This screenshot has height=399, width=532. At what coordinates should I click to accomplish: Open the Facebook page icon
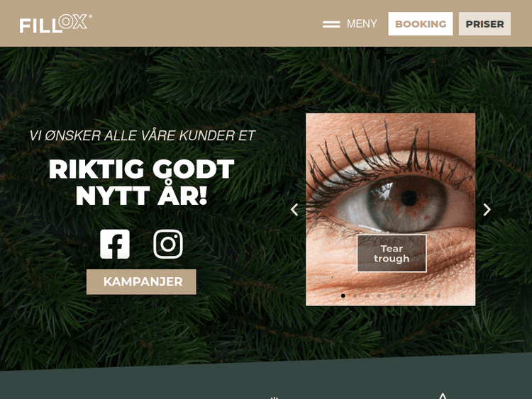tap(115, 244)
